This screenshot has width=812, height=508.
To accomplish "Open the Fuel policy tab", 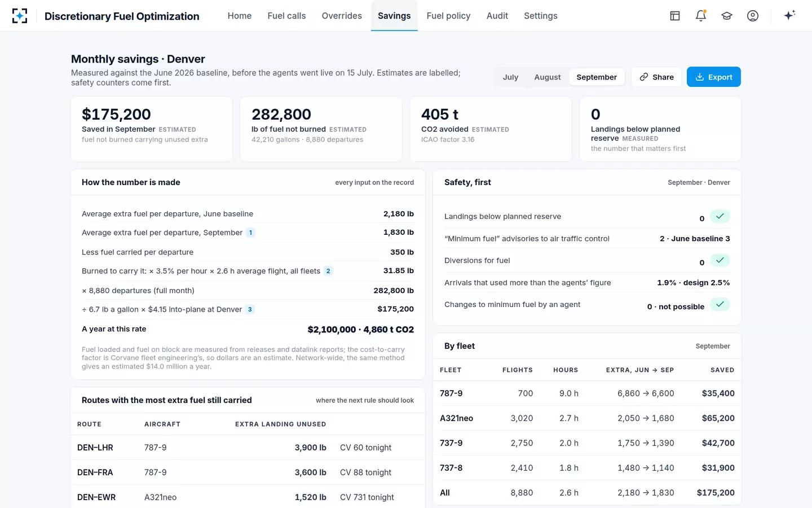I will click(448, 16).
